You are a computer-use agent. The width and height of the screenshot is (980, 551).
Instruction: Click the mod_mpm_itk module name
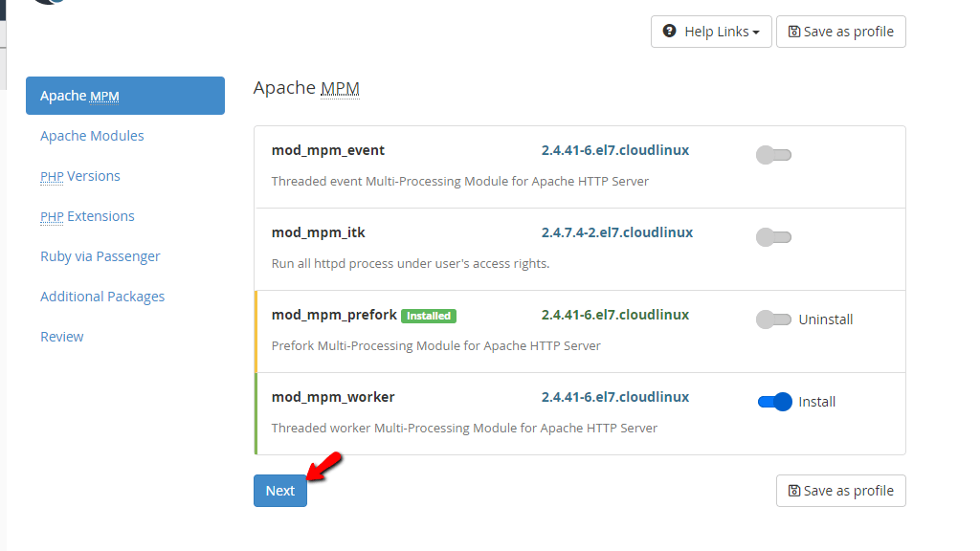pyautogui.click(x=318, y=232)
